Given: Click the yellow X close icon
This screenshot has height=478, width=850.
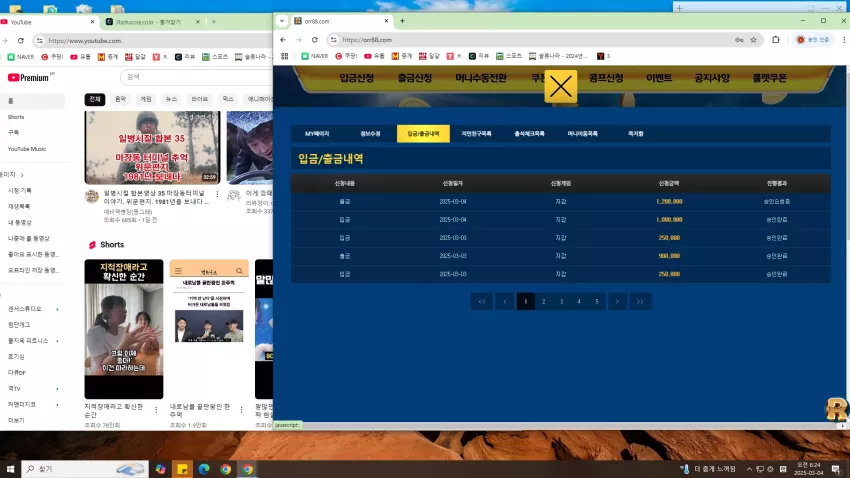Looking at the screenshot, I should click(x=561, y=86).
